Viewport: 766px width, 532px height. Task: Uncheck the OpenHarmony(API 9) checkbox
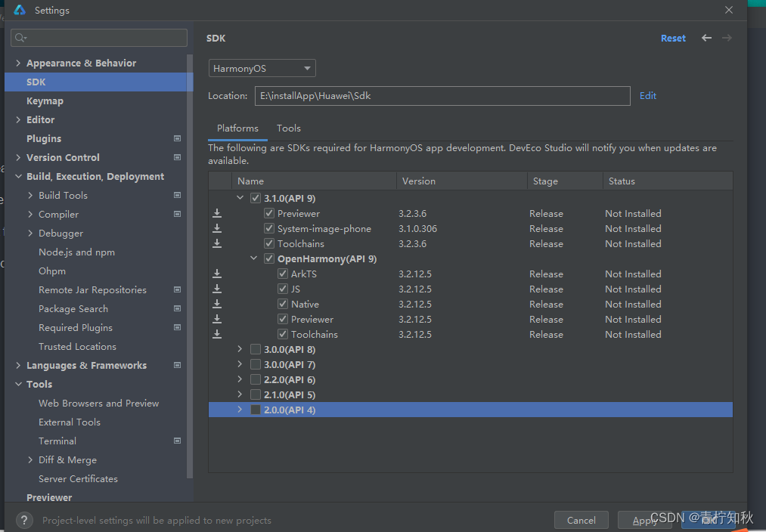269,258
